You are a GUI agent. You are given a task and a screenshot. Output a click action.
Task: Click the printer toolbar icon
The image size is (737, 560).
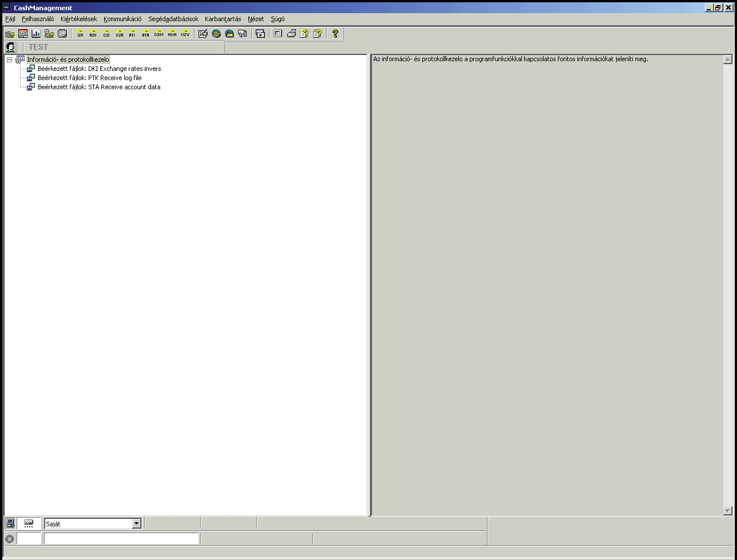coord(291,34)
